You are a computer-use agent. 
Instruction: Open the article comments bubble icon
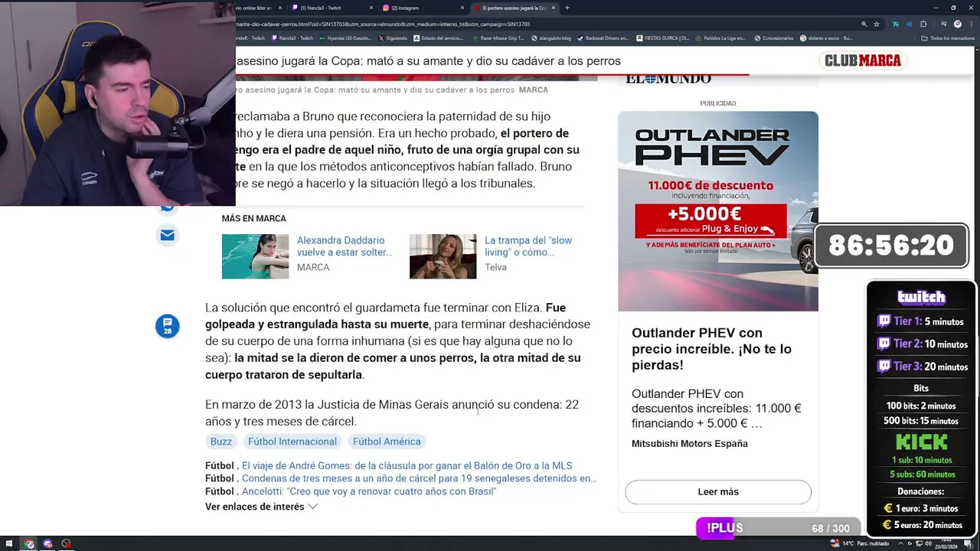(x=167, y=326)
